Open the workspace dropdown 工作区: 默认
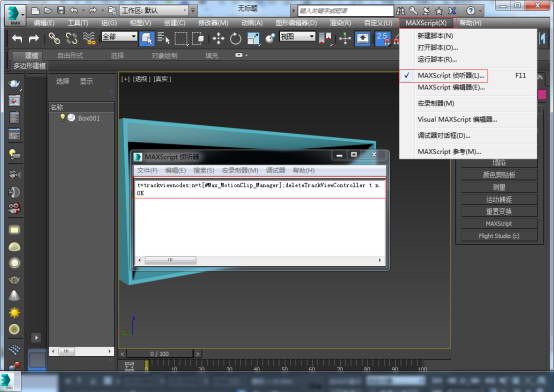The width and height of the screenshot is (554, 392). coord(154,11)
